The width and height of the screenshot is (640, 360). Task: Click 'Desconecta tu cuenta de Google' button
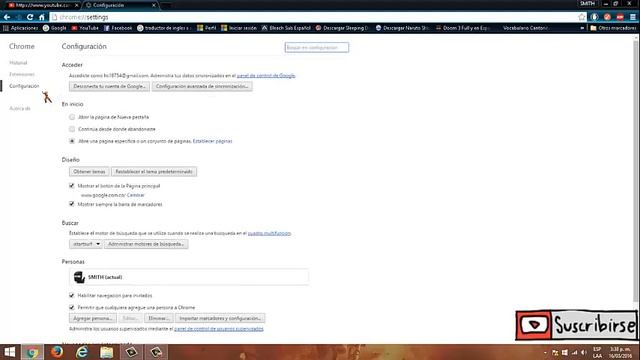(x=109, y=87)
